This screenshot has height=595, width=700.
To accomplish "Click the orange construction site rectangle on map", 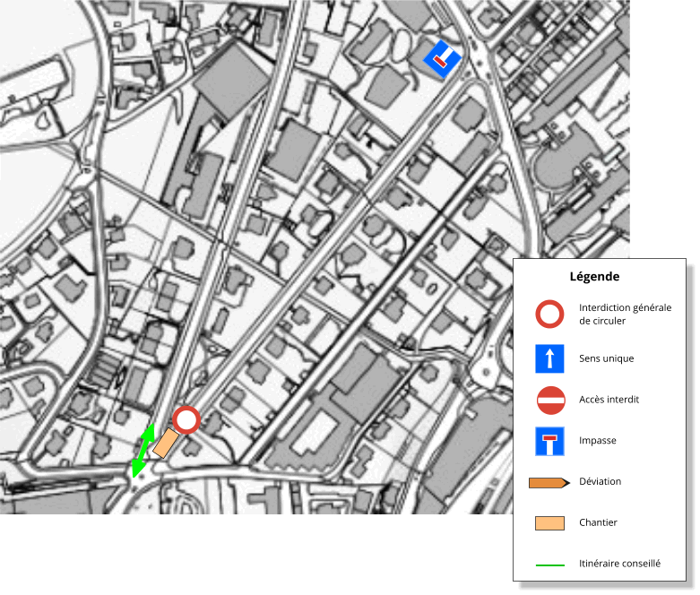I will [166, 444].
